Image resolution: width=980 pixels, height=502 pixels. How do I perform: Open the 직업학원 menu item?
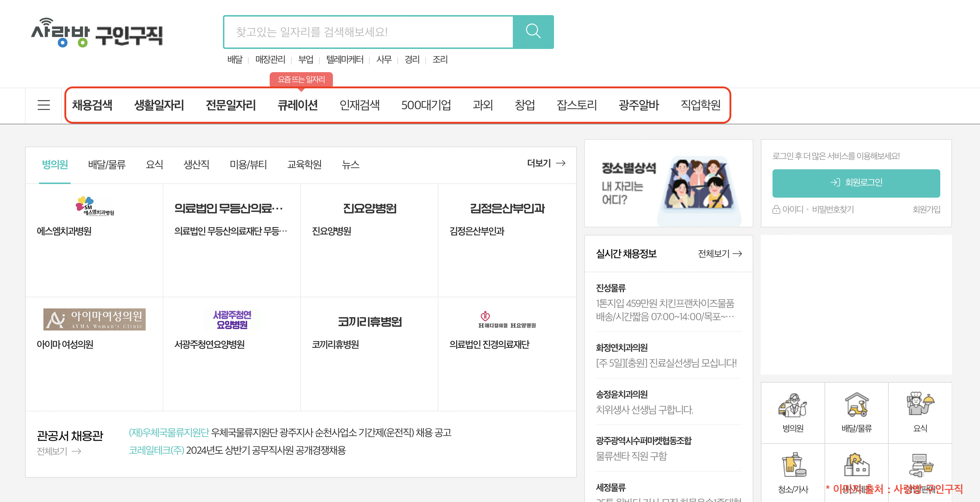click(701, 105)
